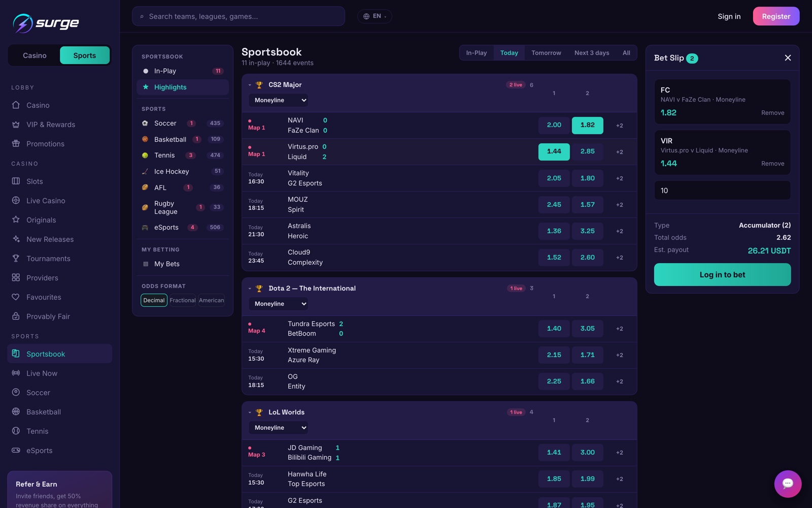
Task: Select Decimal odds format
Action: 154,300
